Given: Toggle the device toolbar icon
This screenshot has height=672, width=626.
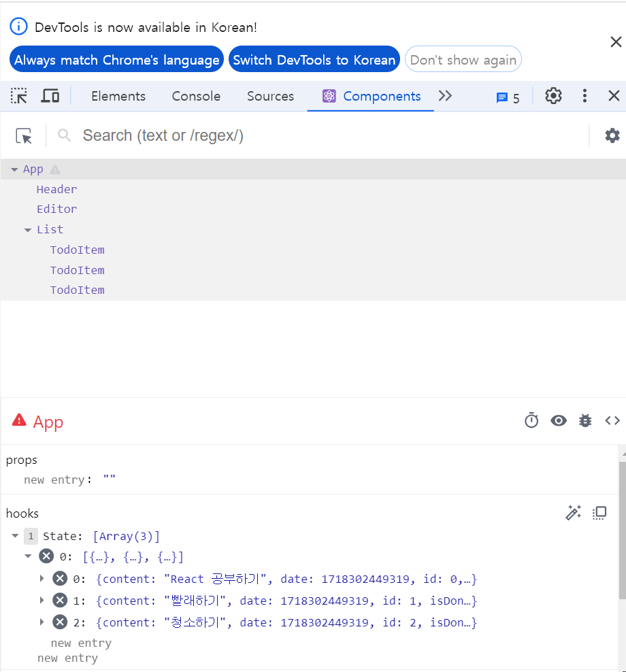Looking at the screenshot, I should coord(50,96).
